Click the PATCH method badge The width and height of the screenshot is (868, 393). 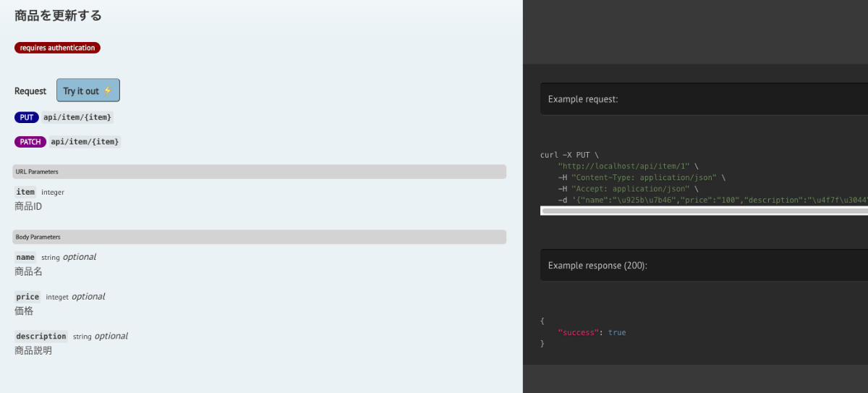tap(30, 142)
